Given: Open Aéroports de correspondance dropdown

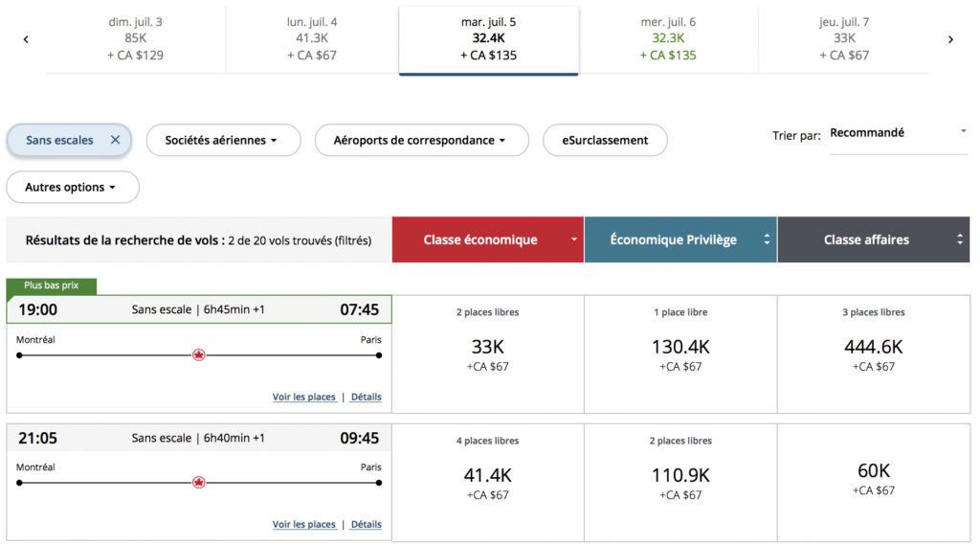Looking at the screenshot, I should tap(420, 140).
